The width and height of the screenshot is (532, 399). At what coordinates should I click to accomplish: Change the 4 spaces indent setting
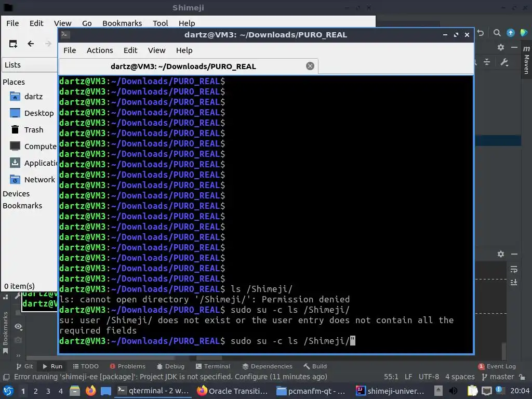(x=460, y=377)
